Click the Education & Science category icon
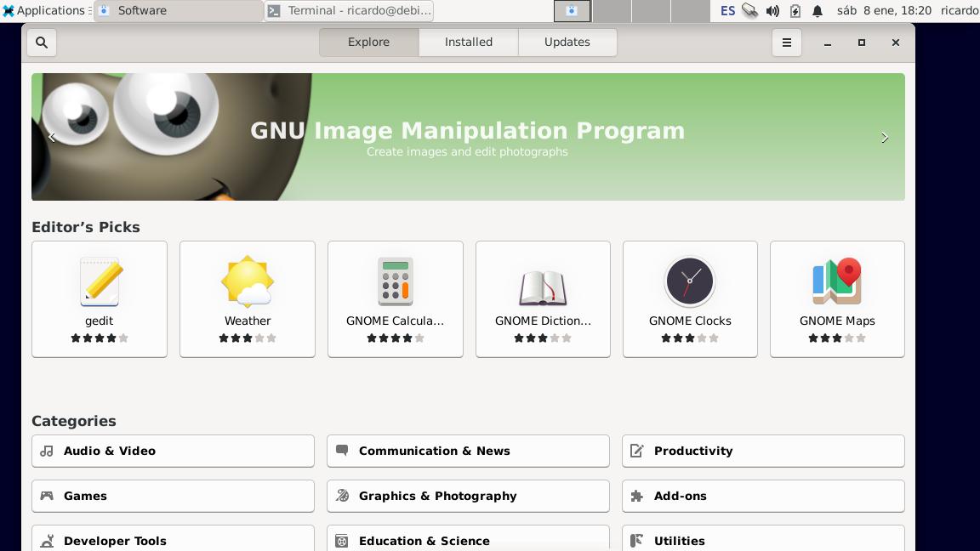This screenshot has width=980, height=551. (x=342, y=541)
